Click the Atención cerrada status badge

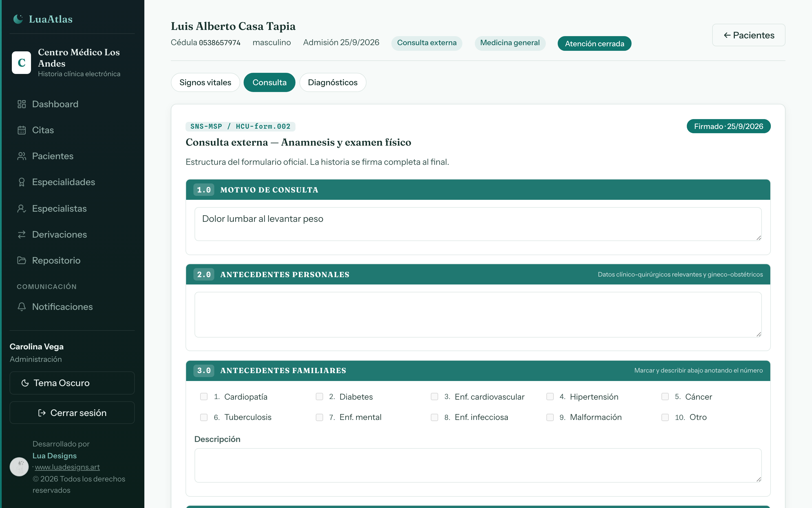[x=594, y=44]
